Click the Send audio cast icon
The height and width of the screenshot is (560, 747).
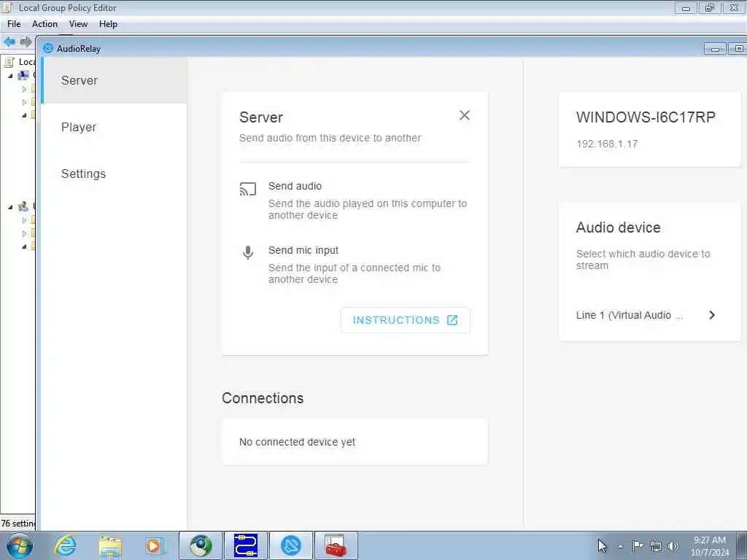point(248,189)
